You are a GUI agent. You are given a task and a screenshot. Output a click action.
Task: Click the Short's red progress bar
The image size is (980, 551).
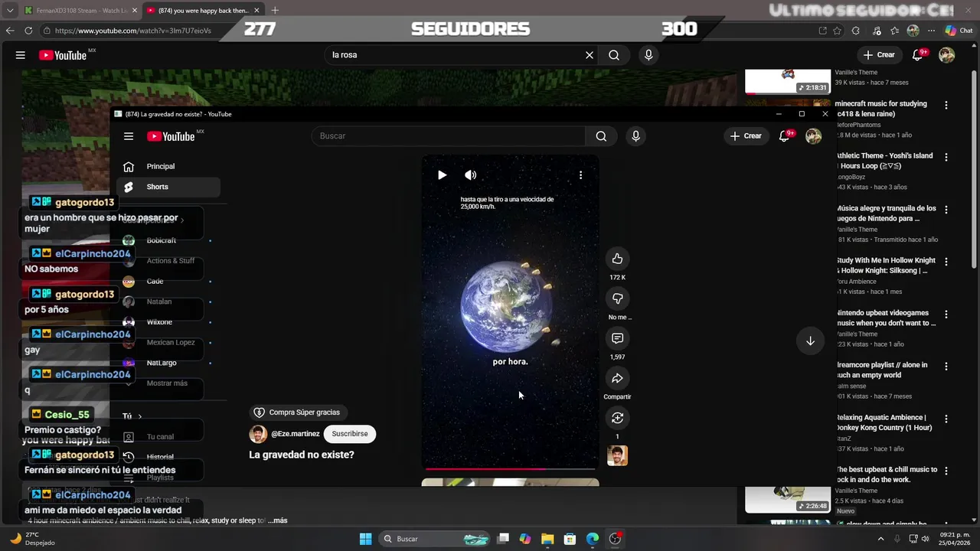point(510,468)
